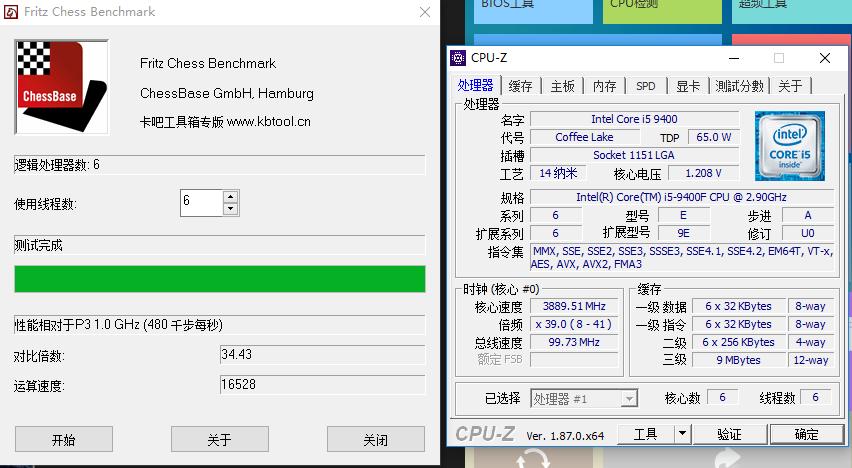This screenshot has width=852, height=468.
Task: Click the 线程数 value 6
Action: (x=816, y=397)
